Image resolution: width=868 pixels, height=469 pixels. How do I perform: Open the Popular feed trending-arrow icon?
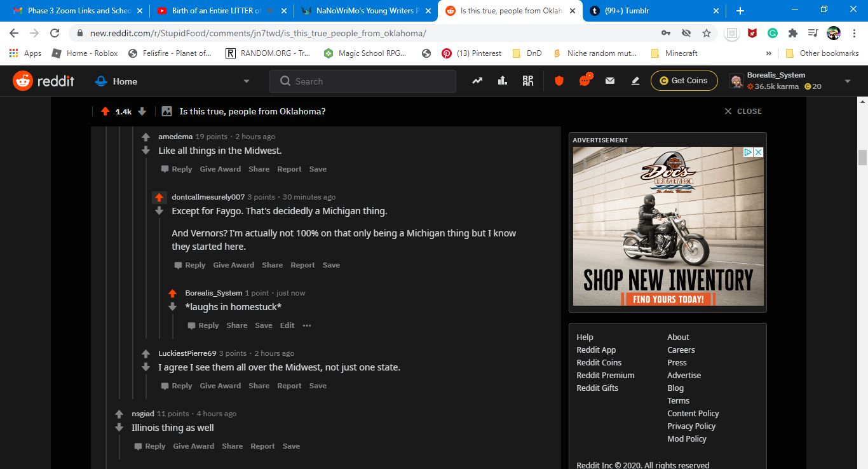[x=477, y=81]
